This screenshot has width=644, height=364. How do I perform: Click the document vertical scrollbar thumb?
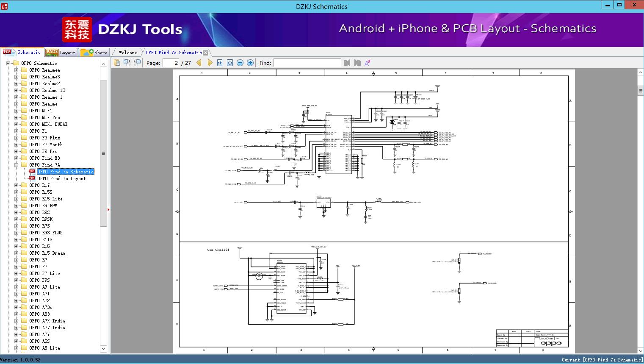640,90
